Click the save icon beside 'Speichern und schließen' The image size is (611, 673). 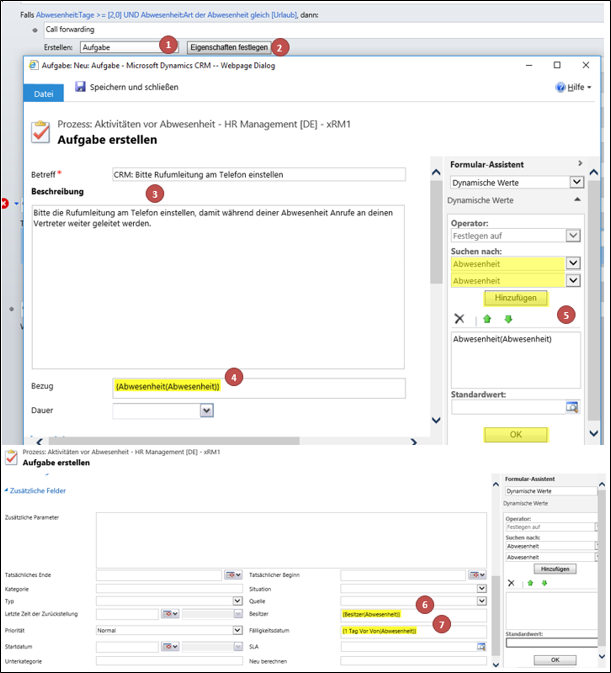(x=80, y=87)
